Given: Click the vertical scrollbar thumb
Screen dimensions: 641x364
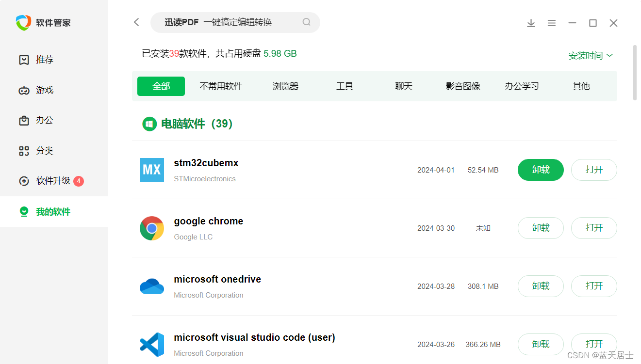Looking at the screenshot, I should [x=635, y=73].
